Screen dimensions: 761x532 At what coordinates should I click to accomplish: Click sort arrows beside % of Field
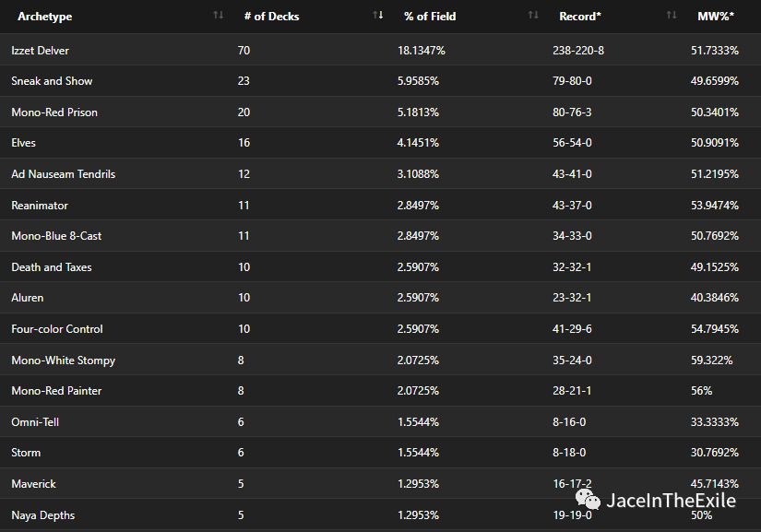[533, 16]
